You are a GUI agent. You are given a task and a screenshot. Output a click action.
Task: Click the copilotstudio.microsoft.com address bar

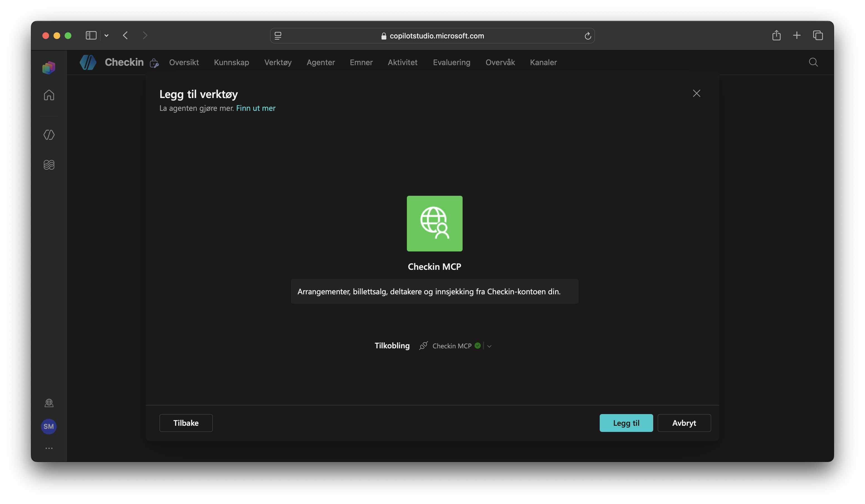[x=432, y=36]
